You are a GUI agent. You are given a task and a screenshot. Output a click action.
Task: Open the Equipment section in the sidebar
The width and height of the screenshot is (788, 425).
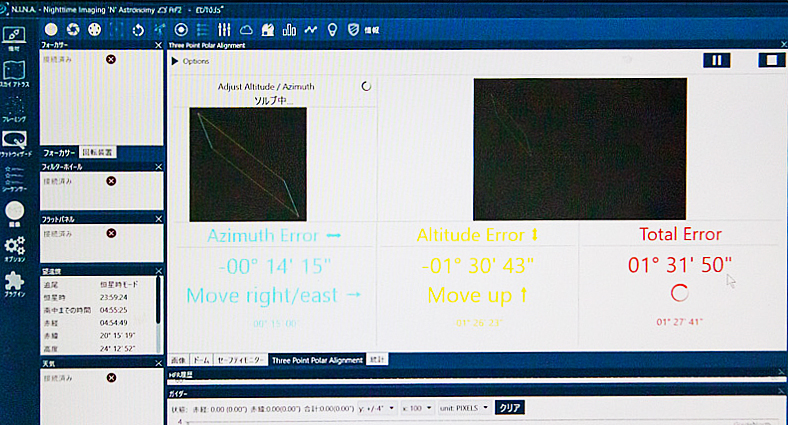pos(14,39)
